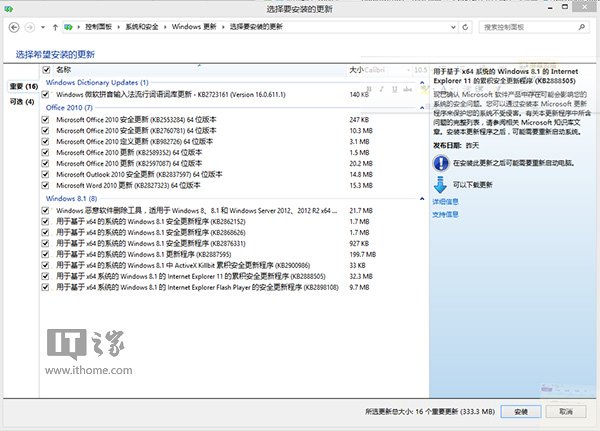
Task: Open the 详细信息 link
Action: [x=445, y=202]
